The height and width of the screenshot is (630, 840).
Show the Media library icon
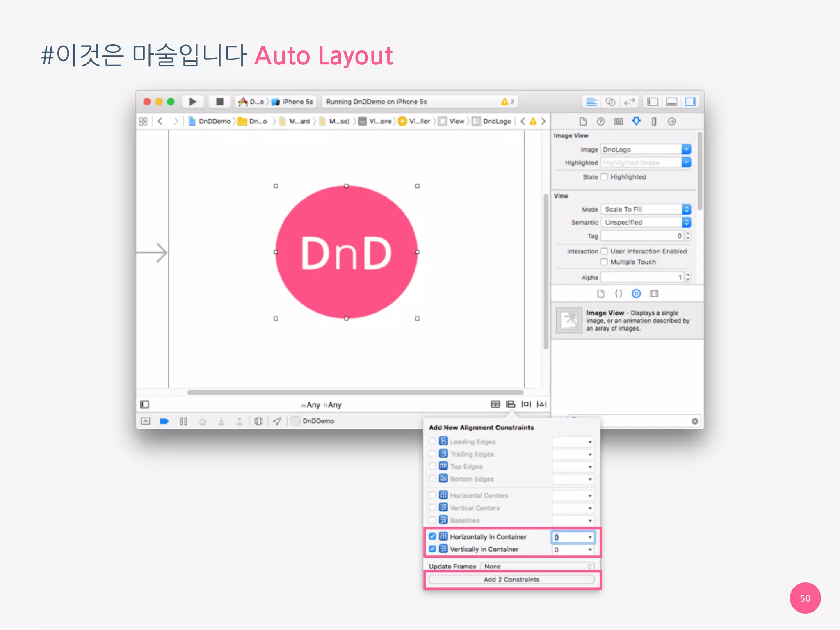point(654,294)
